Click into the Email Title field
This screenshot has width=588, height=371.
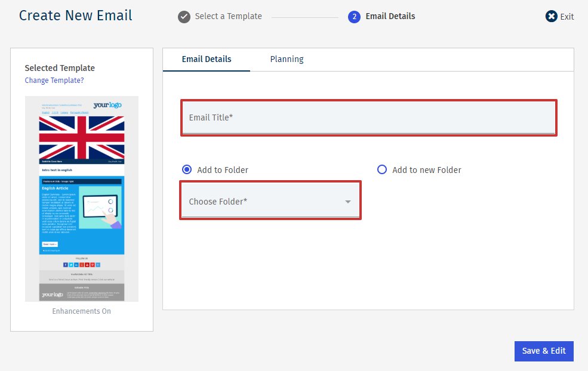click(x=369, y=118)
